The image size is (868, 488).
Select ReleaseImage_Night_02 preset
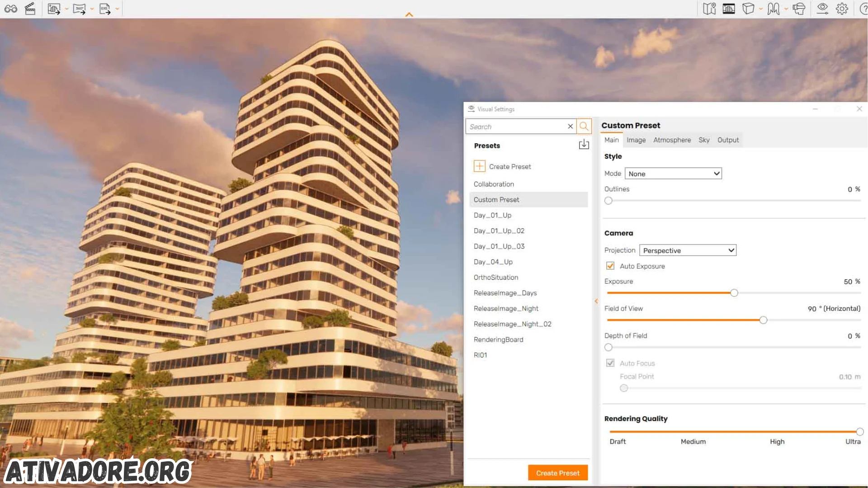pos(512,324)
